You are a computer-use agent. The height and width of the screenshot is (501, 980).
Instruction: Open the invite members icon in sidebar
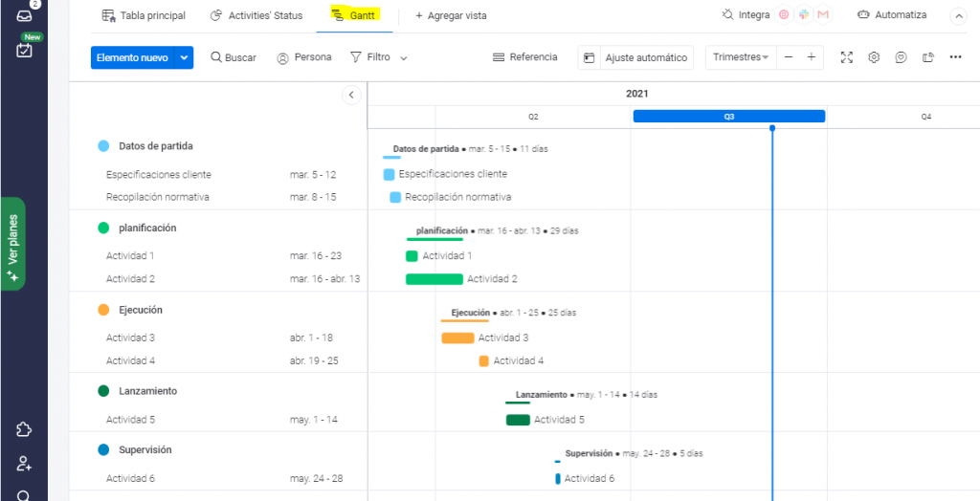point(24,464)
